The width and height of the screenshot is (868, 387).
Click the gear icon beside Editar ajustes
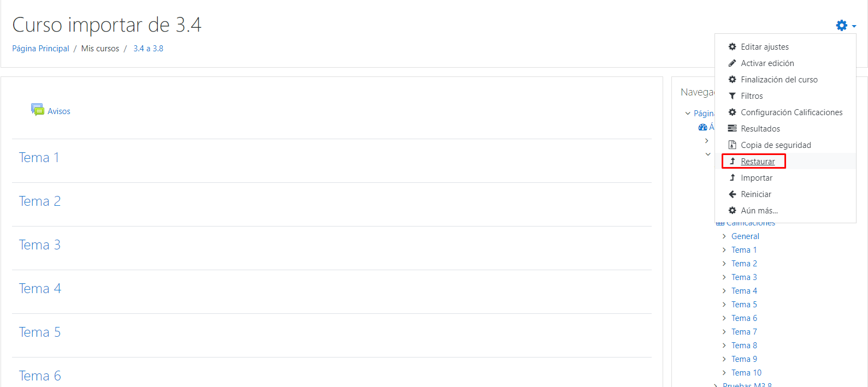pos(733,47)
